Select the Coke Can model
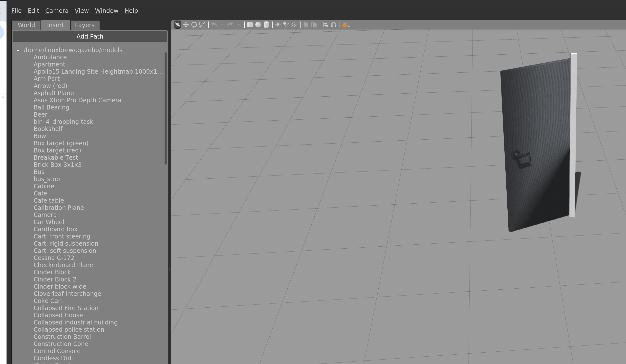Viewport: 626px width, 364px height. pos(47,301)
